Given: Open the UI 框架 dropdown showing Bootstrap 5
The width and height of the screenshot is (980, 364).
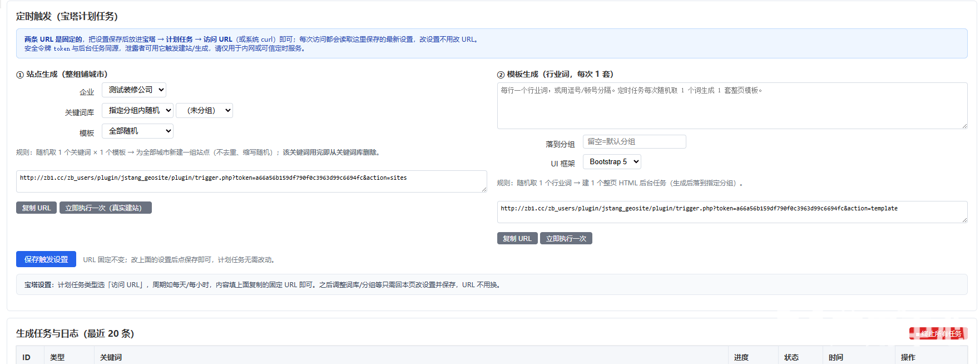Looking at the screenshot, I should pyautogui.click(x=612, y=161).
